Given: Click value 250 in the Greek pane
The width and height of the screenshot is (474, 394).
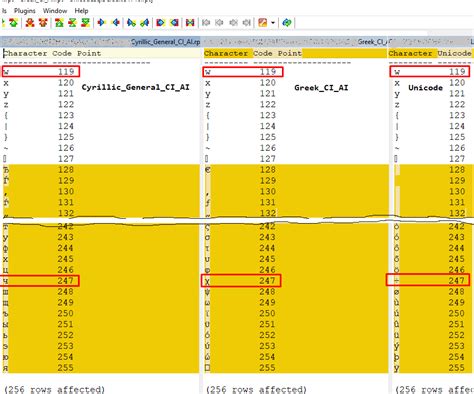Looking at the screenshot, I should pyautogui.click(x=267, y=313).
